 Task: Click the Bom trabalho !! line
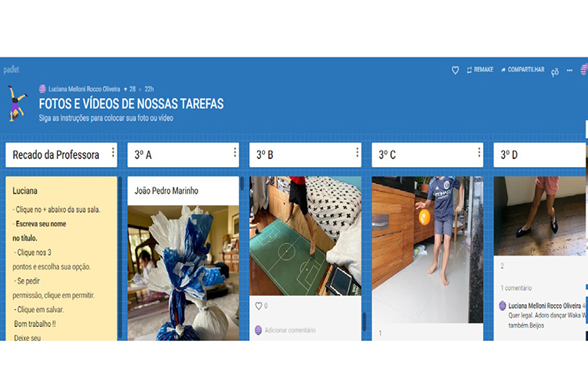coord(34,324)
